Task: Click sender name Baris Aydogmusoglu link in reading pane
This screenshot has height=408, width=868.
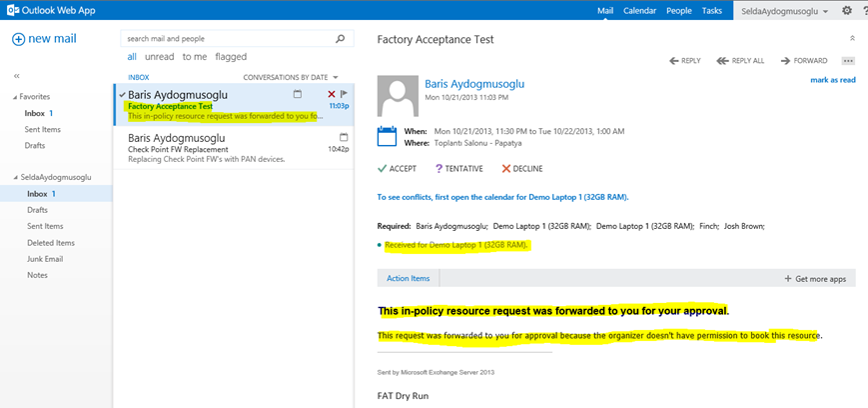Action: click(474, 84)
